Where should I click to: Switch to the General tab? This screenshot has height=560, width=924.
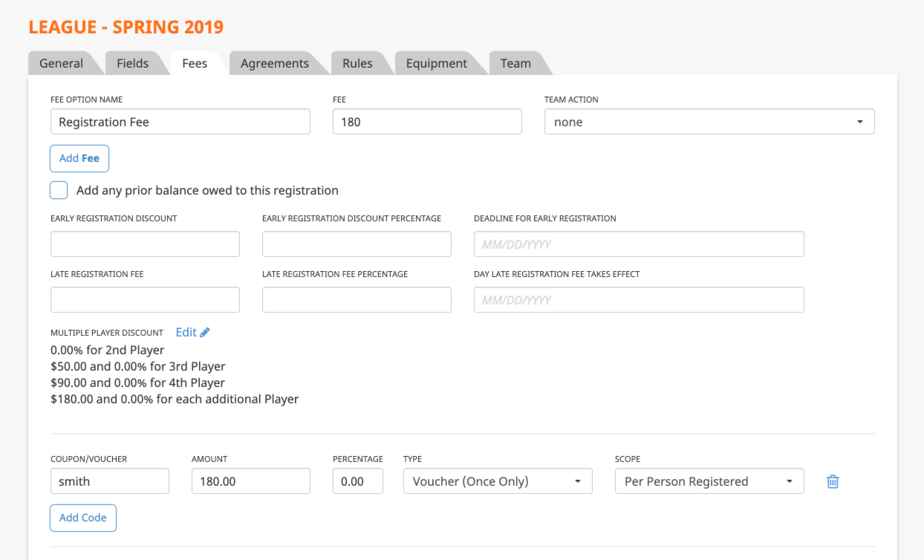pyautogui.click(x=61, y=63)
